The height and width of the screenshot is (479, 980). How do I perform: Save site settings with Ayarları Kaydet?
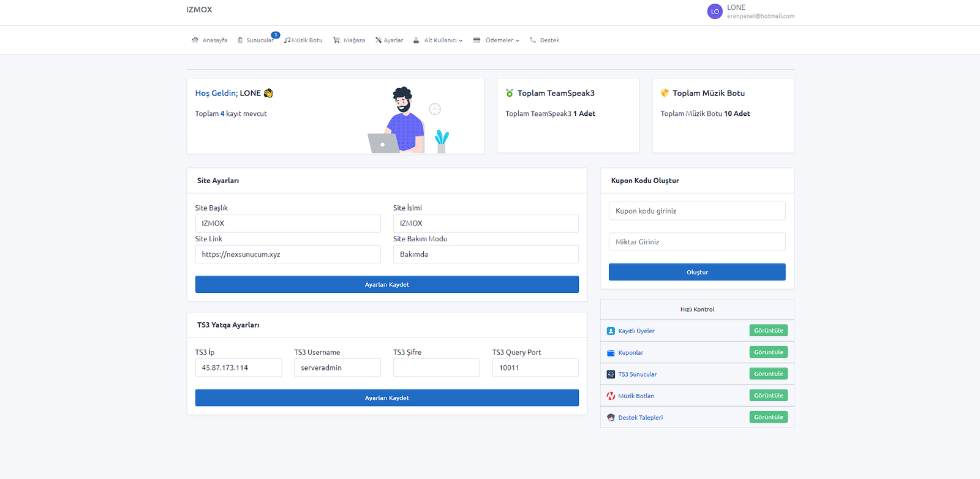point(386,285)
